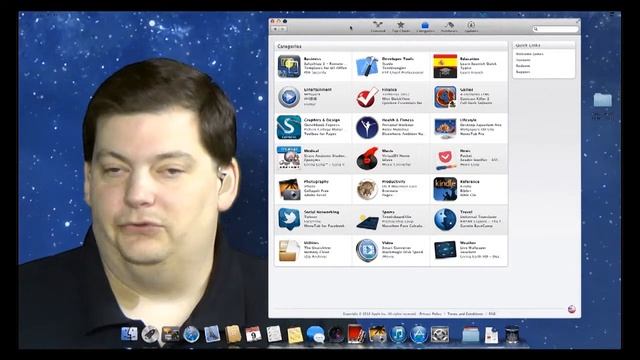Click the Graphics & Design title link
640x360 pixels.
322,120
